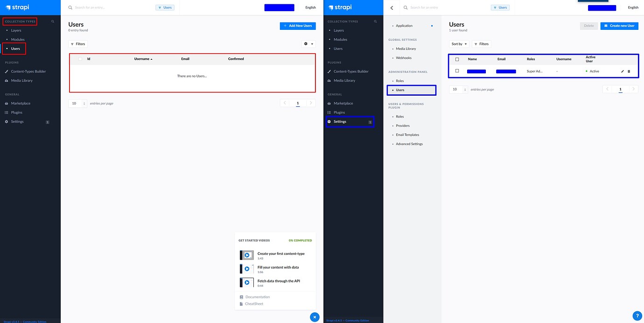Click the Add New Users button

(x=298, y=26)
